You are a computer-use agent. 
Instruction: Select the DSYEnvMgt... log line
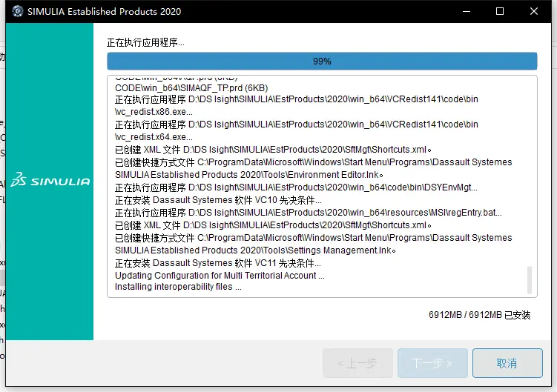pyautogui.click(x=296, y=187)
